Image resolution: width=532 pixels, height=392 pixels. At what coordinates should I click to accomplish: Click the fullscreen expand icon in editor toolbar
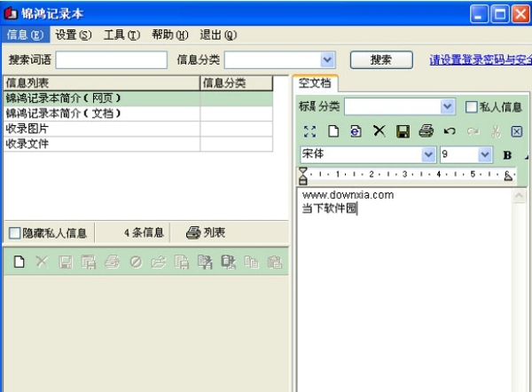coord(309,131)
